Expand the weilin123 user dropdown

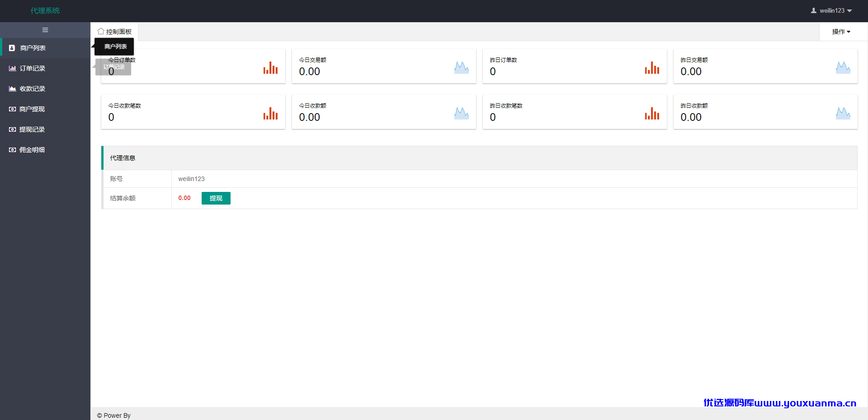(x=831, y=10)
